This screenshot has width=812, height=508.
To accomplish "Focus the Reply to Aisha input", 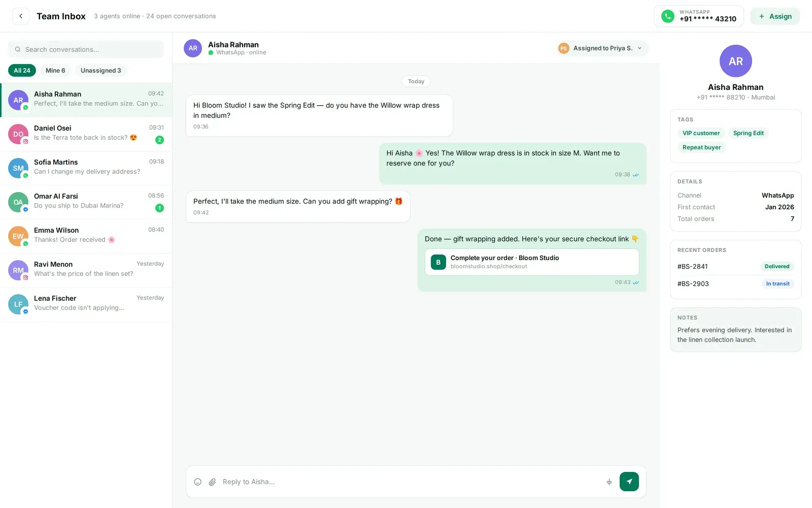I will point(411,482).
